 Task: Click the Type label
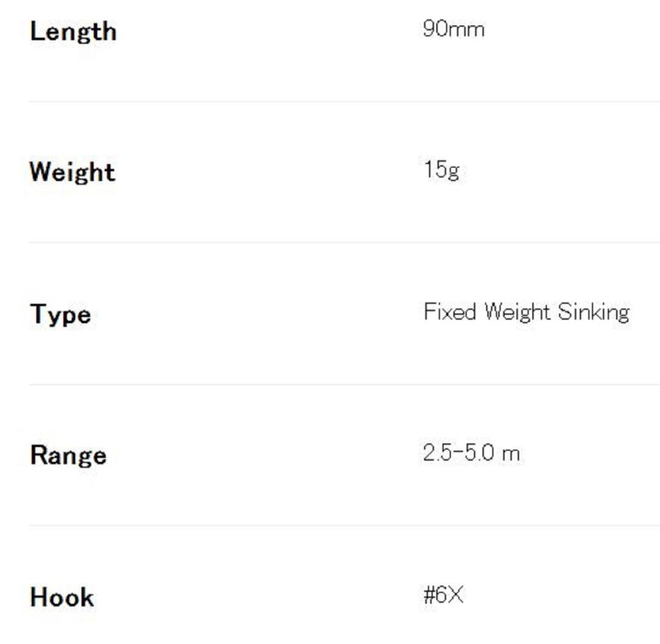click(60, 315)
